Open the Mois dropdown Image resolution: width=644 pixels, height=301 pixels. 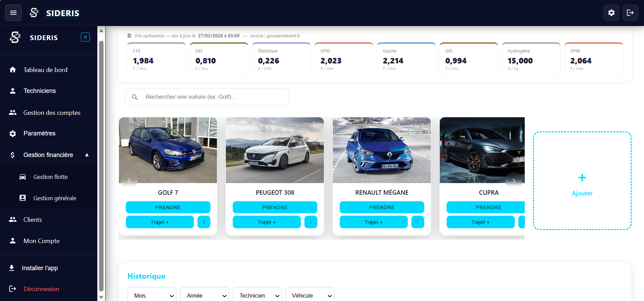[x=152, y=295]
